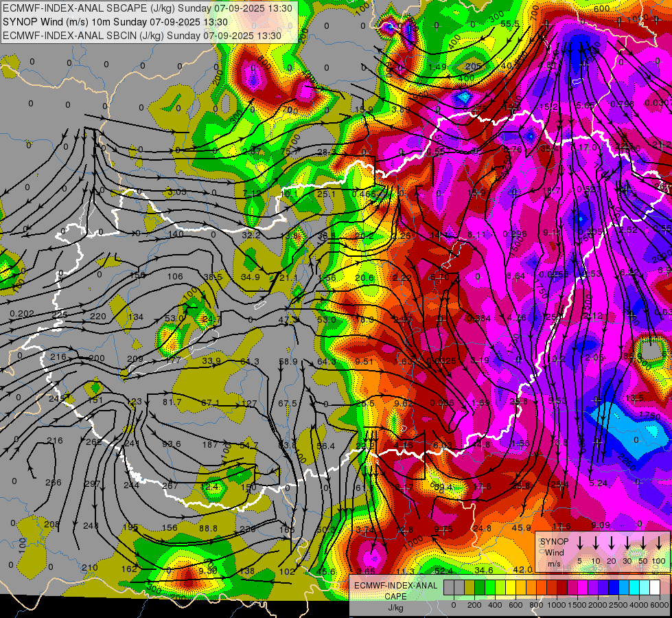Click the map value 220
The height and width of the screenshot is (618, 672).
98,316
